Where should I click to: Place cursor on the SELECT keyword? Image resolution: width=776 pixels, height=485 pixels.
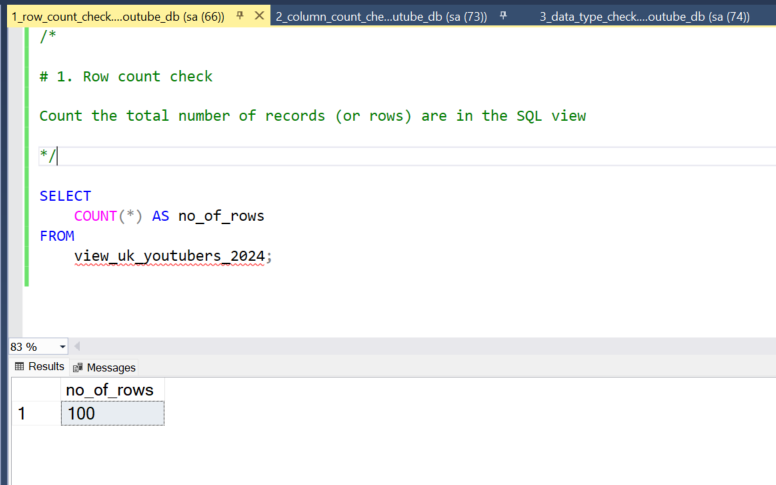[65, 196]
